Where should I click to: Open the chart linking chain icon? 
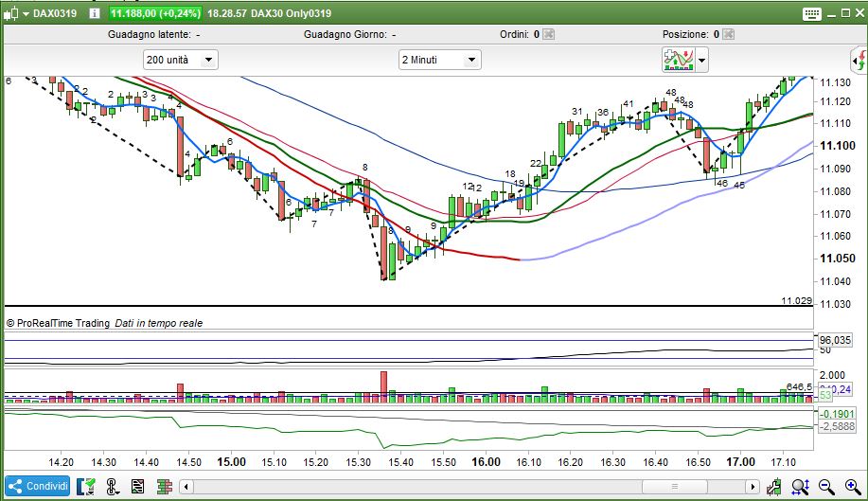pyautogui.click(x=113, y=487)
